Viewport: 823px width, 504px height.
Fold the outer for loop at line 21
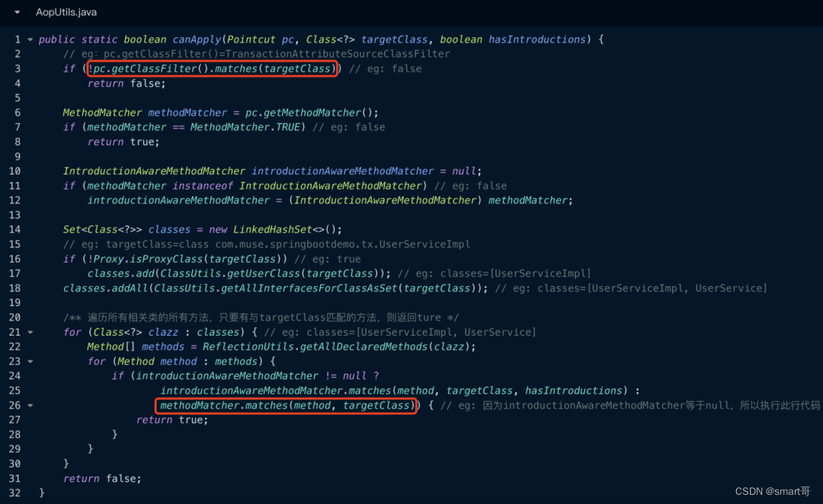(x=30, y=332)
